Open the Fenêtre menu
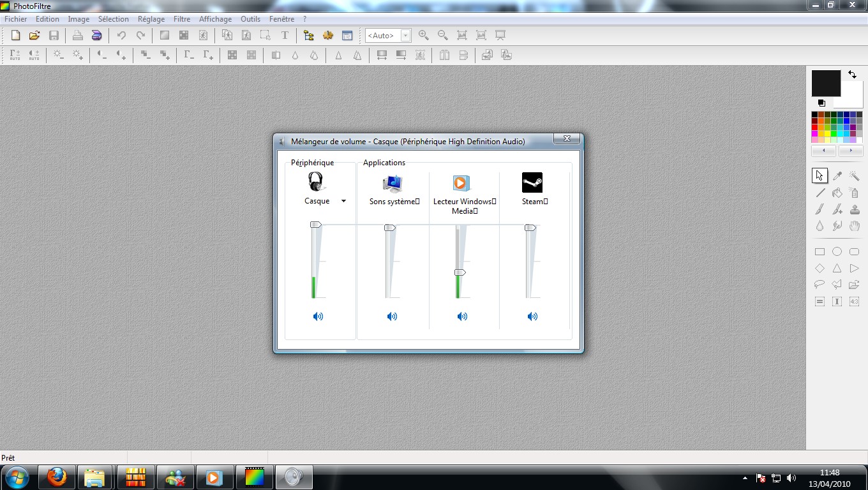Viewport: 868px width, 490px height. click(x=282, y=19)
